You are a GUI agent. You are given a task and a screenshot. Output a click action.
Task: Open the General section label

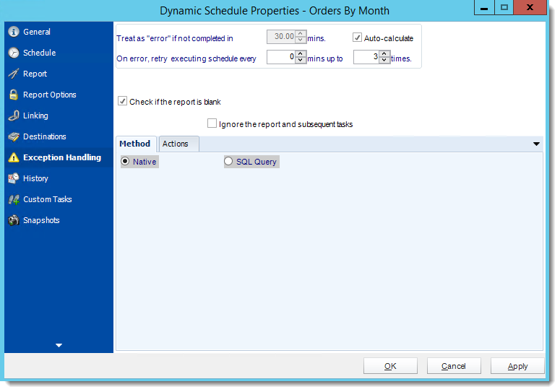pos(37,32)
